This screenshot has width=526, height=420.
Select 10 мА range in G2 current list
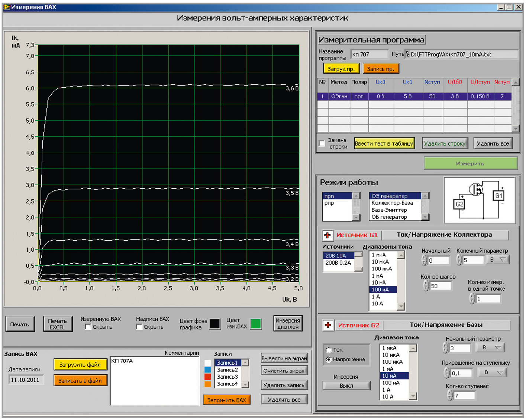(395, 376)
